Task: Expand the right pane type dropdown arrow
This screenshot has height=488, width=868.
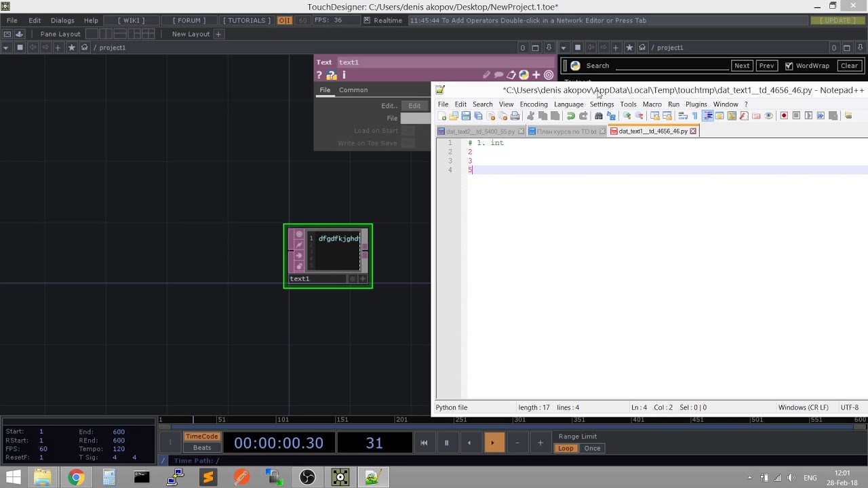Action: [x=564, y=47]
